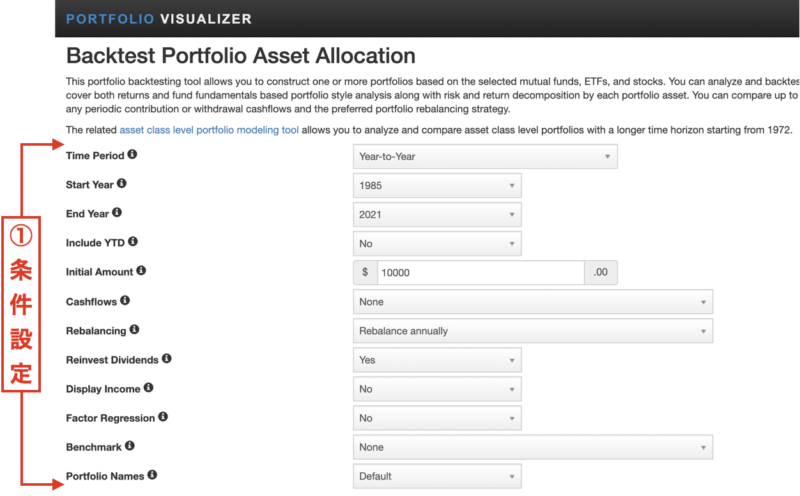Click the Portfolio Visualizer logo in header
The height and width of the screenshot is (496, 800).
click(159, 19)
